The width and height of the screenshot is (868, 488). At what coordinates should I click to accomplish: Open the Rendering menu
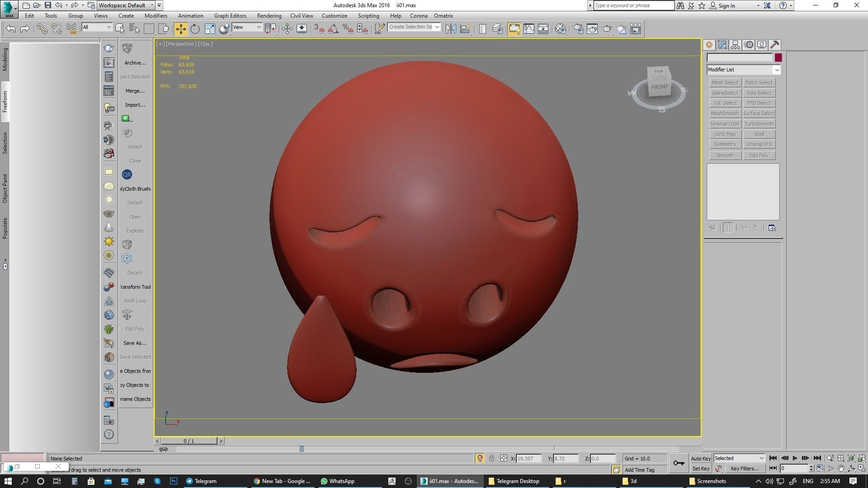point(269,16)
